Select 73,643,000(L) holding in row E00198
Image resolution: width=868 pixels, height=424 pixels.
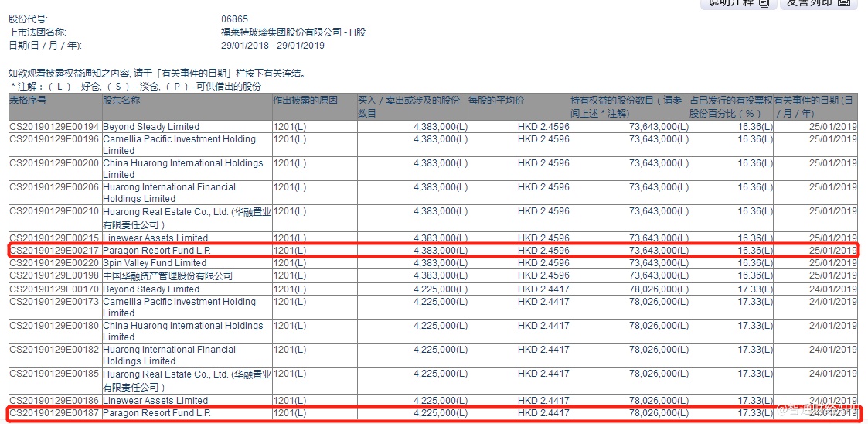coord(659,276)
